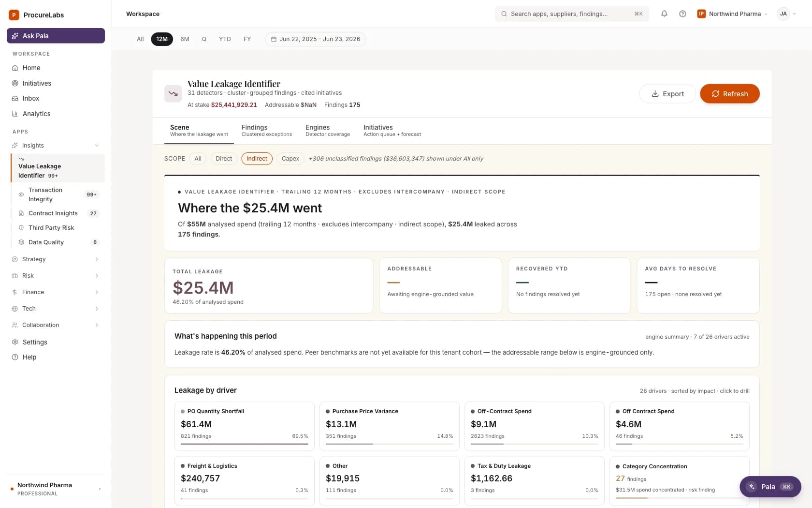Focus the search apps, suppliers, findings field
Image resolution: width=812 pixels, height=508 pixels.
tap(572, 14)
